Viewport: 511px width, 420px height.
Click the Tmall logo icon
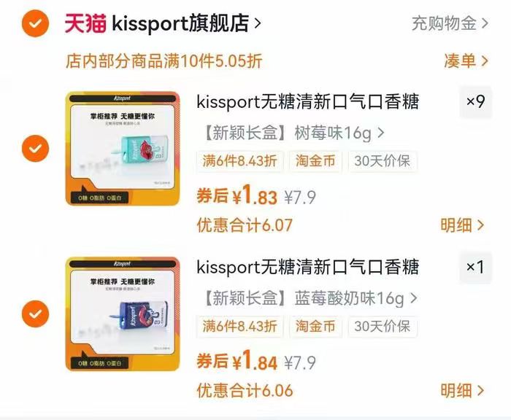point(85,23)
